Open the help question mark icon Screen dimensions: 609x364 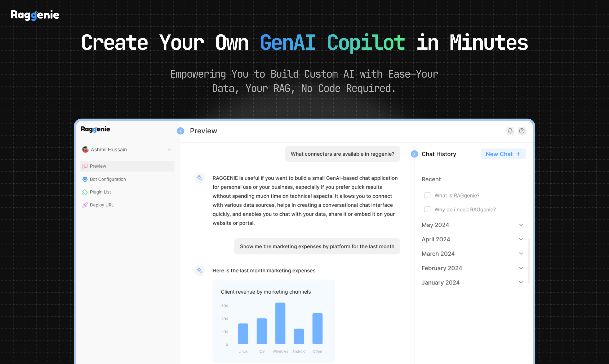pyautogui.click(x=521, y=131)
